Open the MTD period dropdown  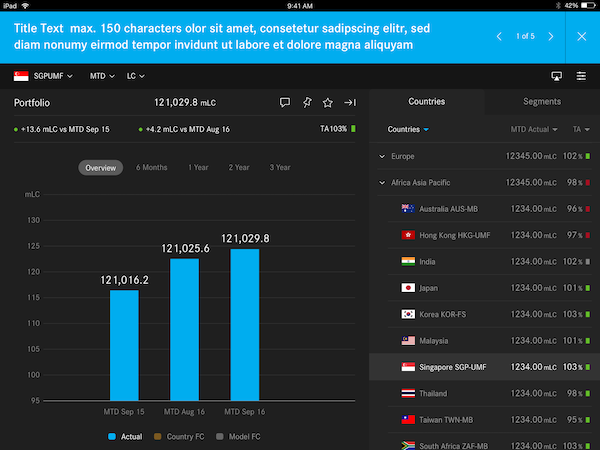click(x=102, y=76)
